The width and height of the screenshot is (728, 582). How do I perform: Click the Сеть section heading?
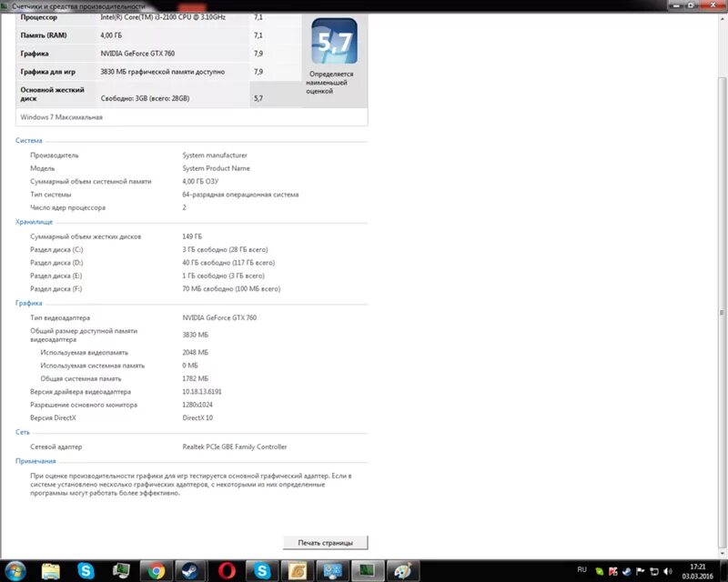point(22,432)
